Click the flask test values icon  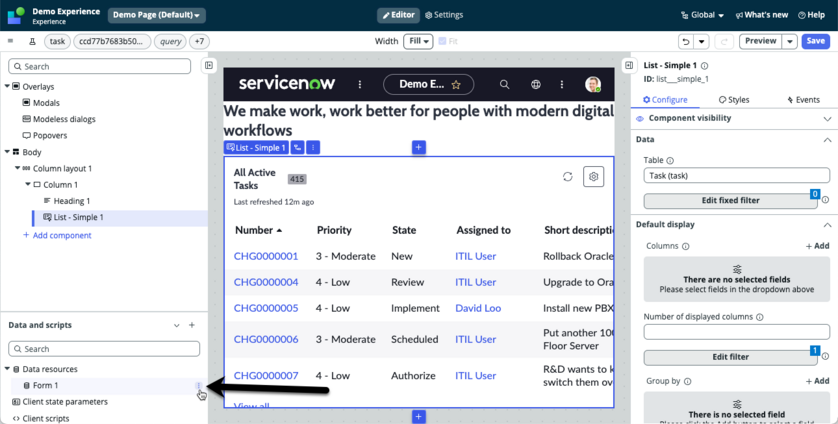(32, 41)
